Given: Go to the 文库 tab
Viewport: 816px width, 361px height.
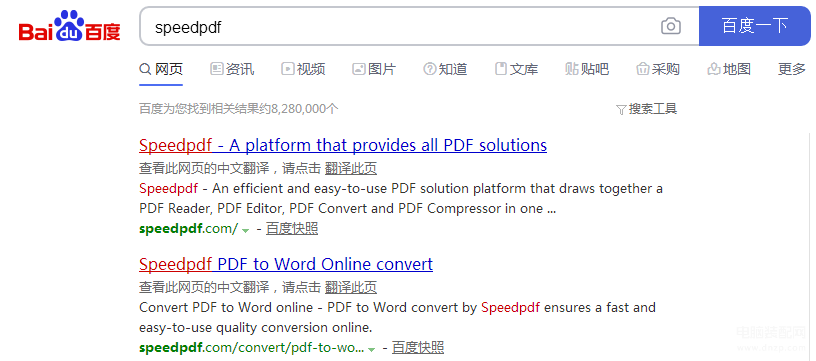Looking at the screenshot, I should (x=516, y=69).
